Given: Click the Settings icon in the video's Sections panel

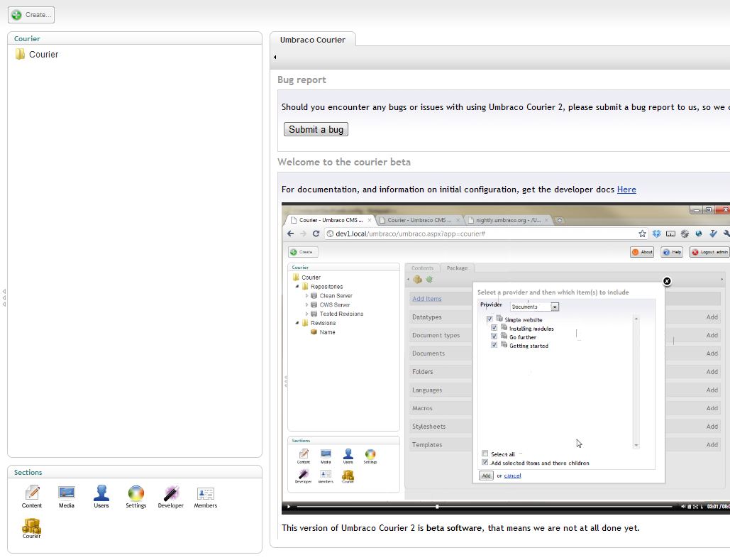Looking at the screenshot, I should 370,455.
